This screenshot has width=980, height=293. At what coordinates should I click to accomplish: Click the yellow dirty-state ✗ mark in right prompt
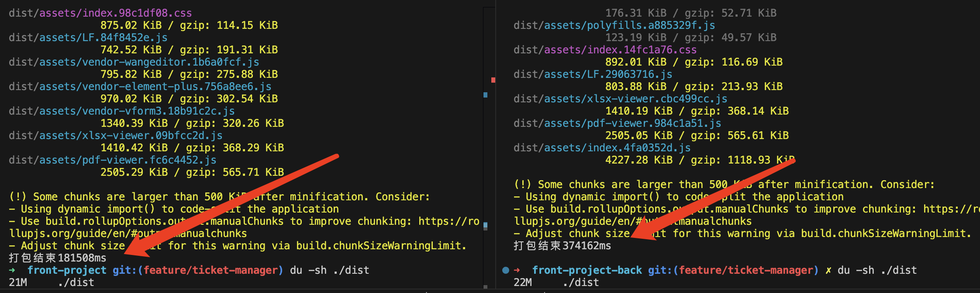coord(828,270)
